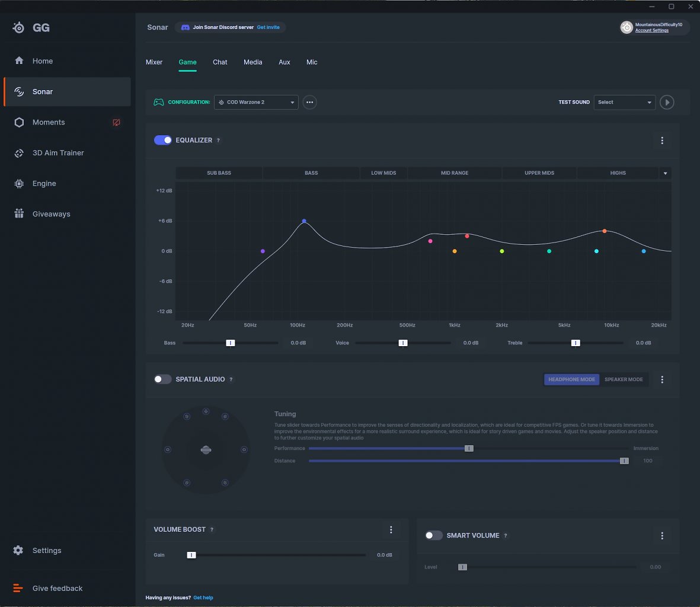Switch to the Chat tab
The image size is (700, 607).
(x=220, y=62)
